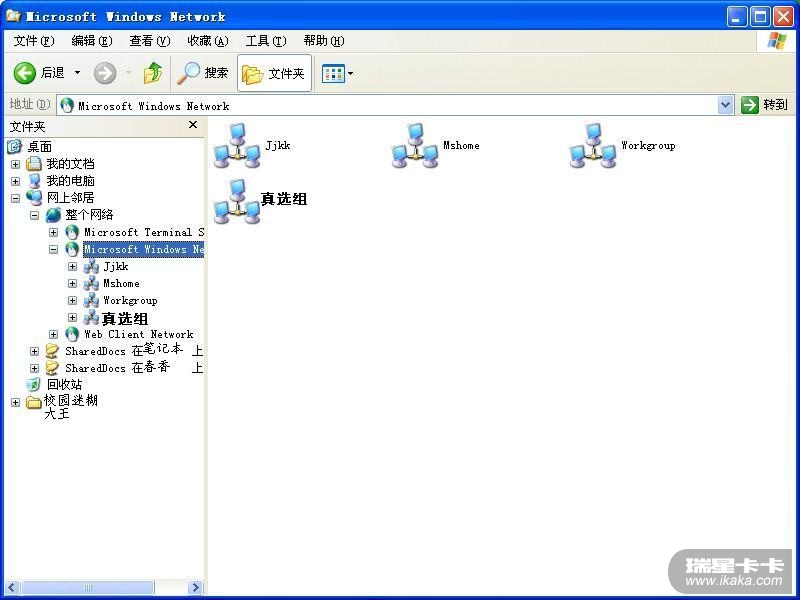Collapse the 整个网络 tree node
800x600 pixels.
pos(34,215)
